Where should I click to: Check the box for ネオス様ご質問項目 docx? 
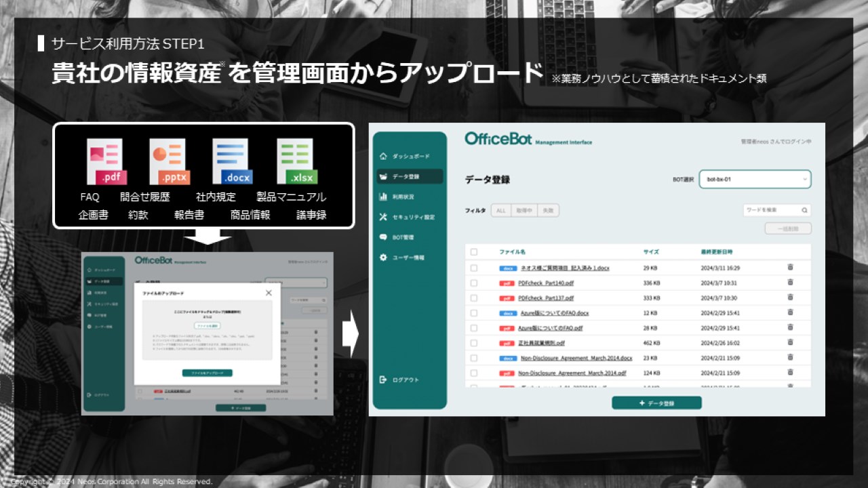click(474, 268)
